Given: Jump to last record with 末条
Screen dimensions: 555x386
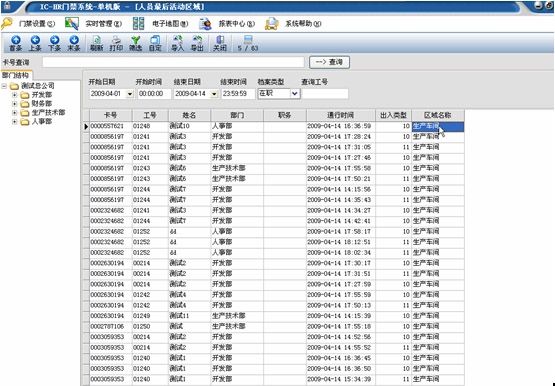Looking at the screenshot, I should (74, 43).
